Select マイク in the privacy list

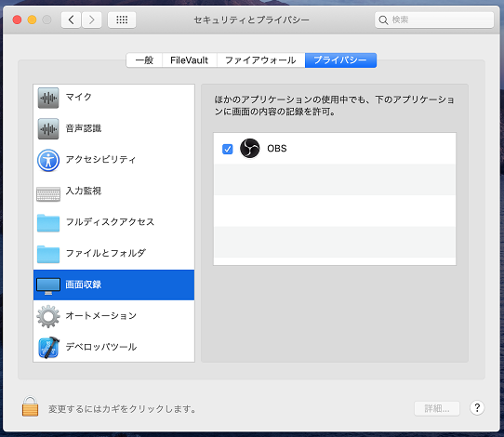[x=113, y=98]
